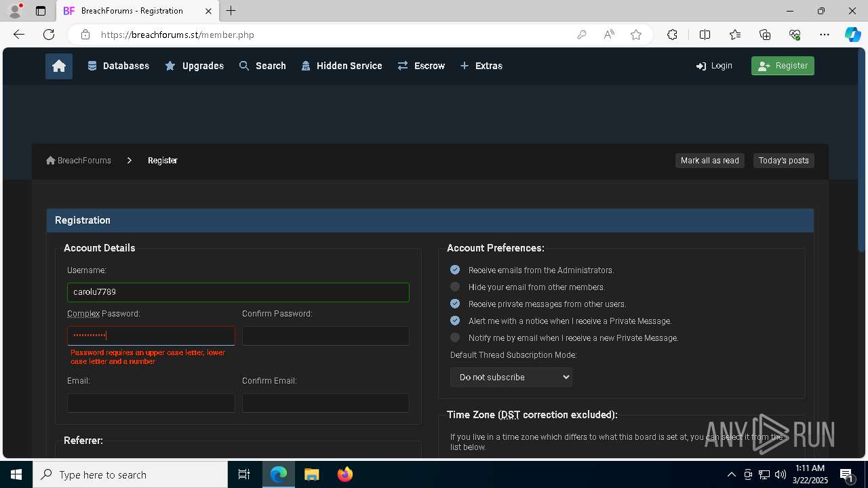Click the Confirm Email input field
The width and height of the screenshot is (868, 488).
tap(325, 403)
